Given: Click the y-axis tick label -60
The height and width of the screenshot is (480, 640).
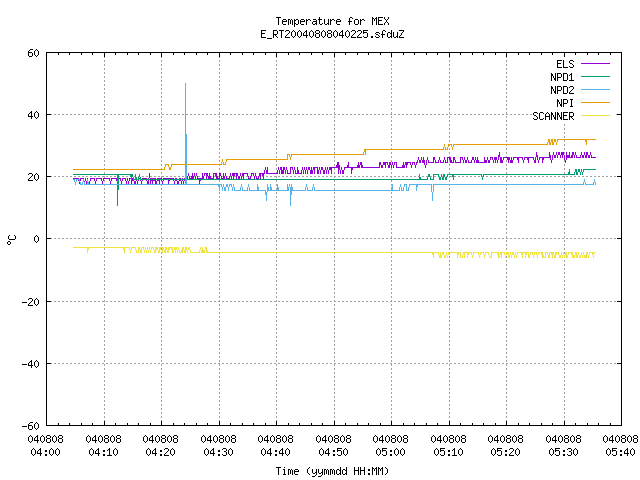Looking at the screenshot, I should click(x=31, y=426).
